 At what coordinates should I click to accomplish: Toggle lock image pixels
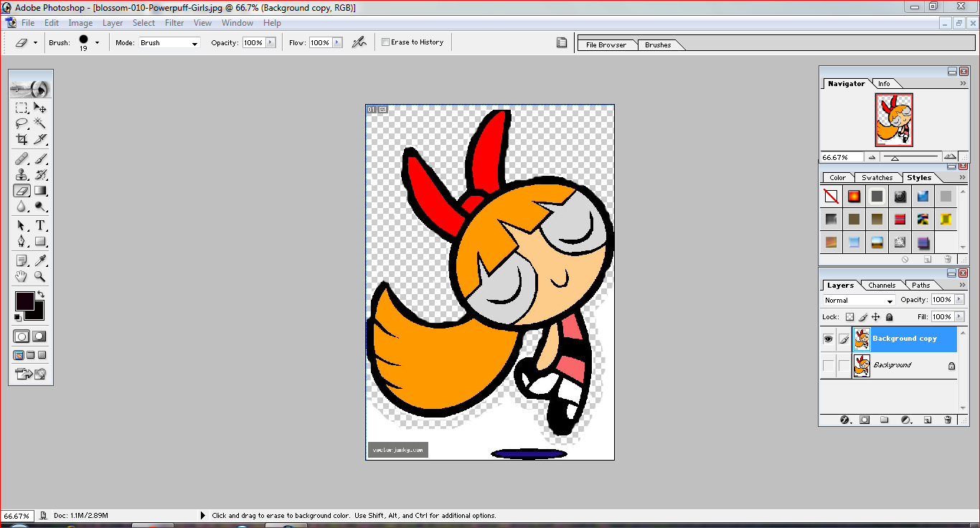point(863,316)
